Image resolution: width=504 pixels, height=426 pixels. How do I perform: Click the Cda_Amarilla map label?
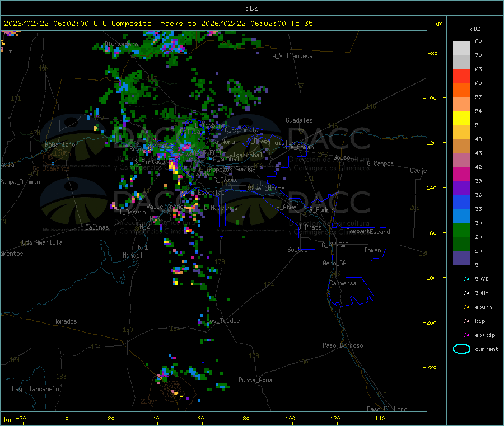pos(42,242)
